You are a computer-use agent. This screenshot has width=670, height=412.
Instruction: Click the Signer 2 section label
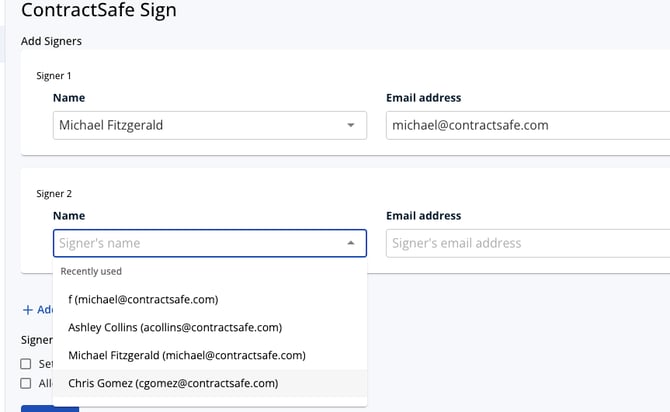(54, 193)
